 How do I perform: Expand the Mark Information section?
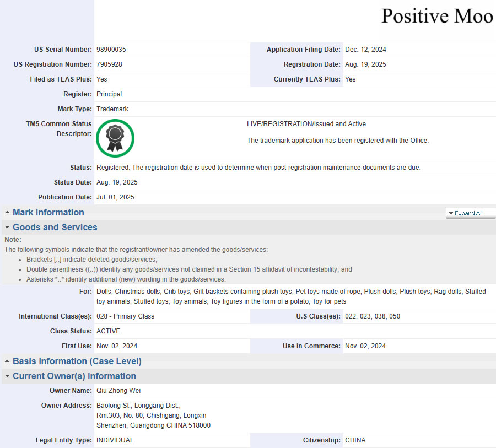48,213
